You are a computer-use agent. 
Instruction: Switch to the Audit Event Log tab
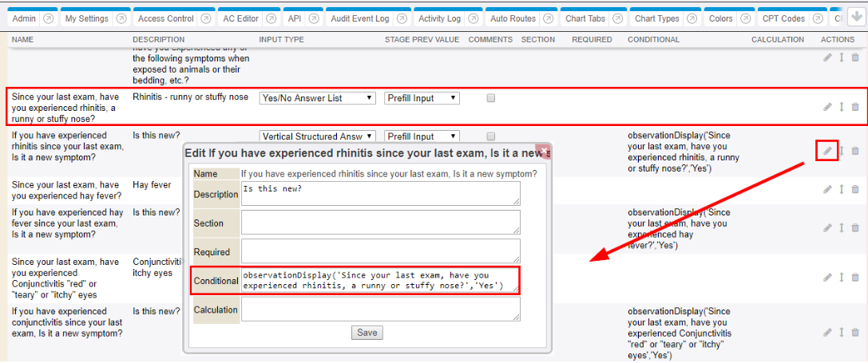(360, 18)
